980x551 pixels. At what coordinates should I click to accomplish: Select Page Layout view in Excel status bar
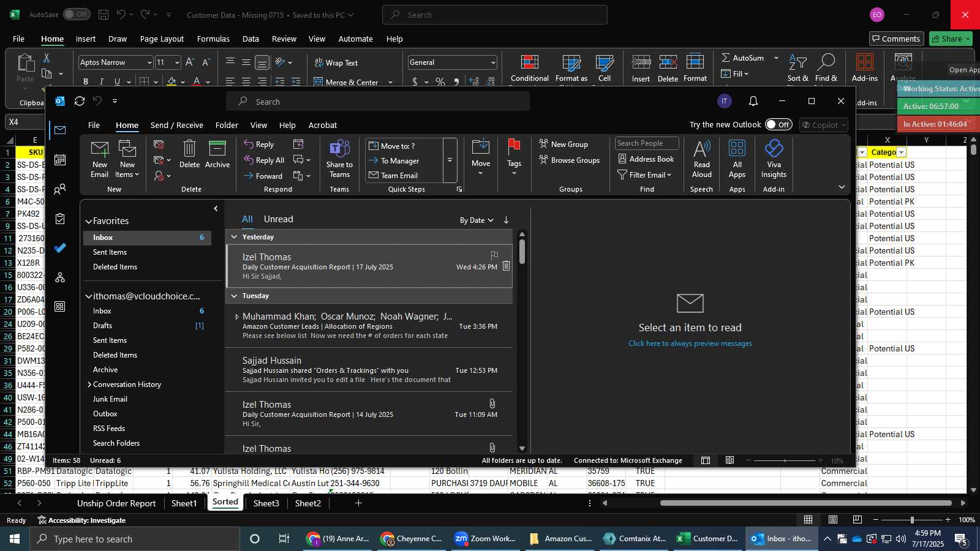[833, 520]
